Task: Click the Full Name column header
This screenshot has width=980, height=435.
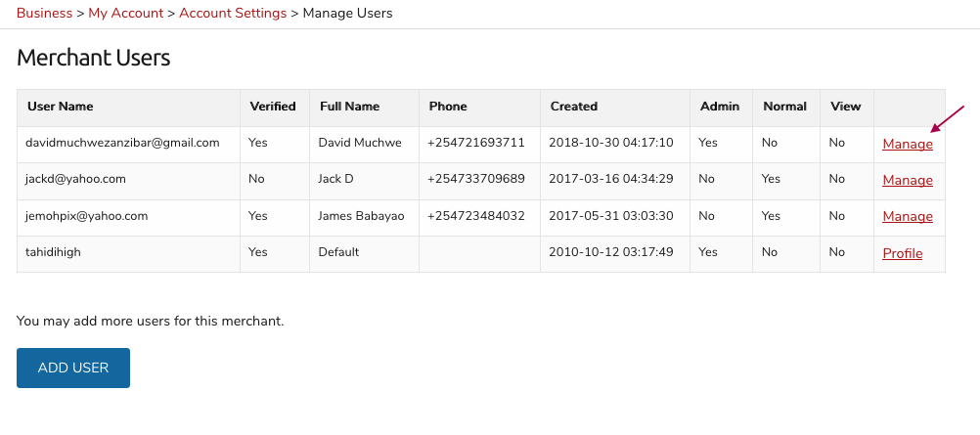Action: click(x=349, y=107)
